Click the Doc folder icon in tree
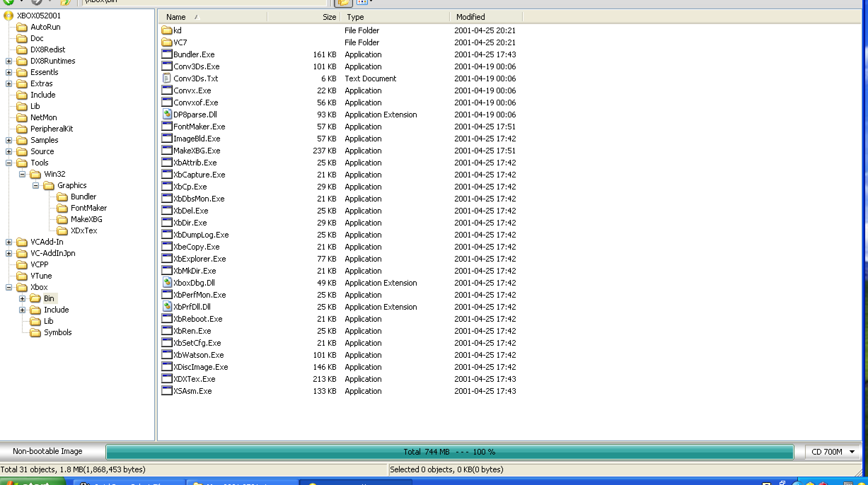868x485 pixels. [22, 39]
